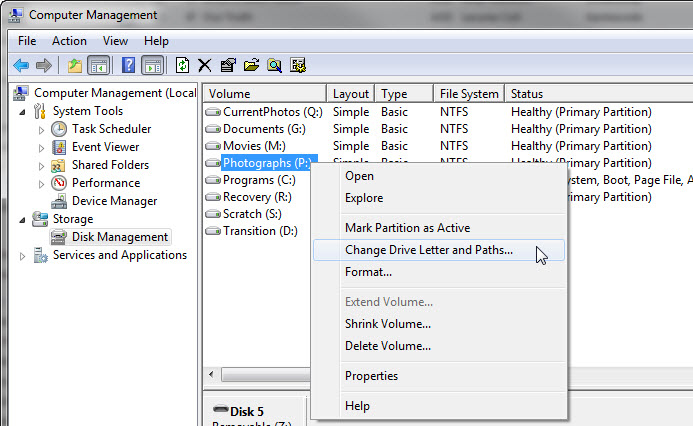Screen dimensions: 693x426
Task: Click the open folder toolbar icon
Action: [251, 65]
